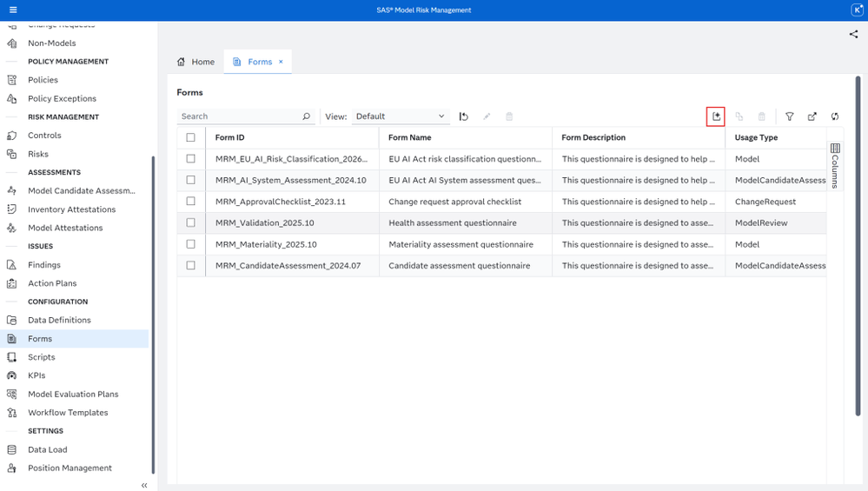Viewport: 868px width, 491px height.
Task: Click the search magnifier icon
Action: [306, 116]
